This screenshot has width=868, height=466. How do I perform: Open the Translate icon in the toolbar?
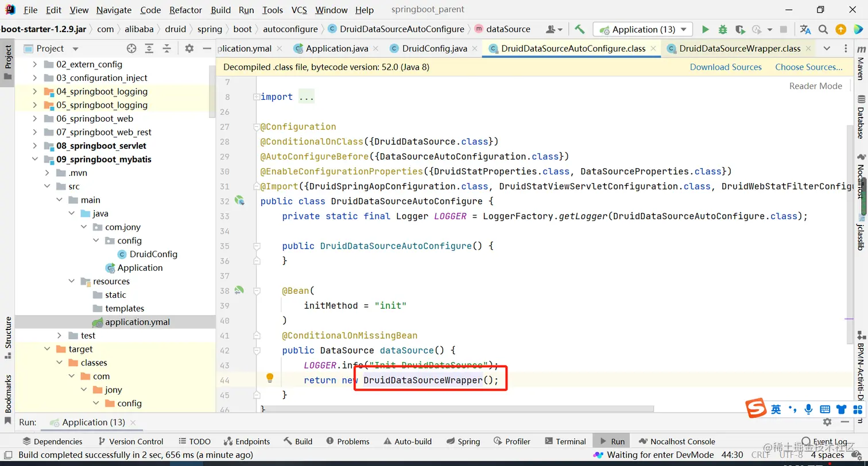805,29
